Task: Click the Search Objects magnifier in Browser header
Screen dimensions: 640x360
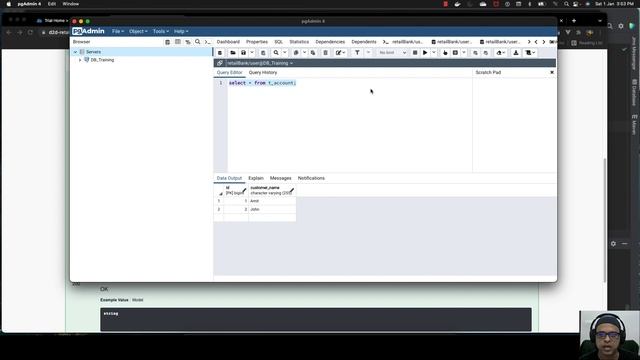Action: (x=198, y=42)
